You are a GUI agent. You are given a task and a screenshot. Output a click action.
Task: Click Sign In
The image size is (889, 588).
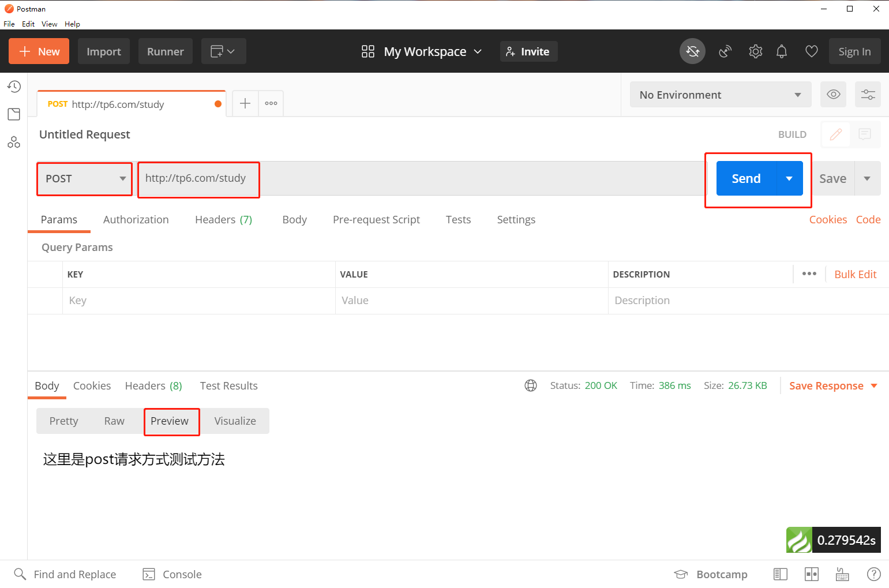coord(854,51)
